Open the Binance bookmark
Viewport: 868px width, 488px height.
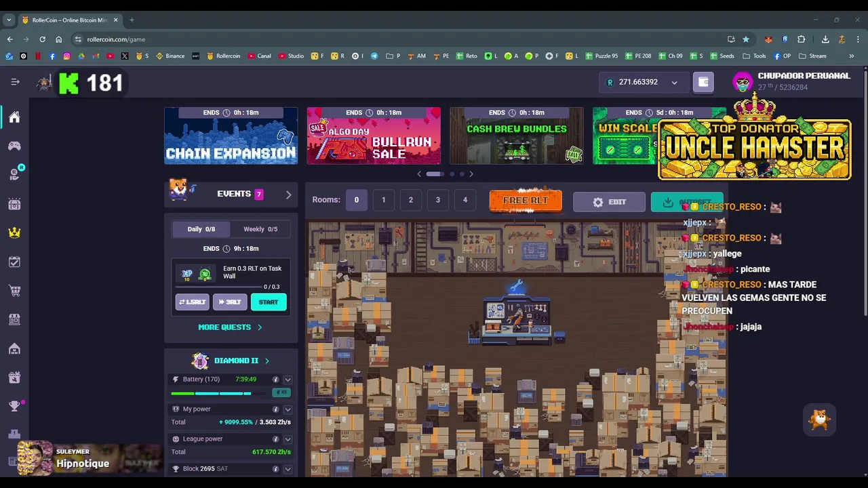click(170, 56)
